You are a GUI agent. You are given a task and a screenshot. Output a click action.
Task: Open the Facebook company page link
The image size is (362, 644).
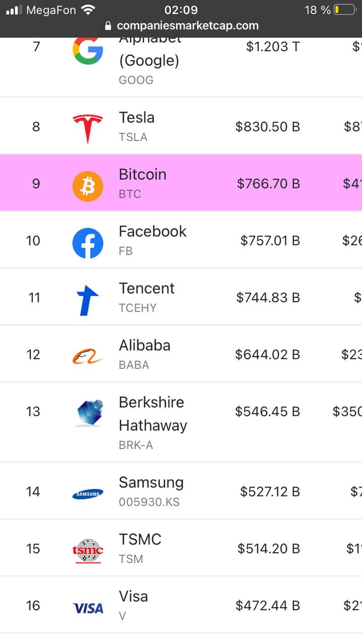click(152, 231)
